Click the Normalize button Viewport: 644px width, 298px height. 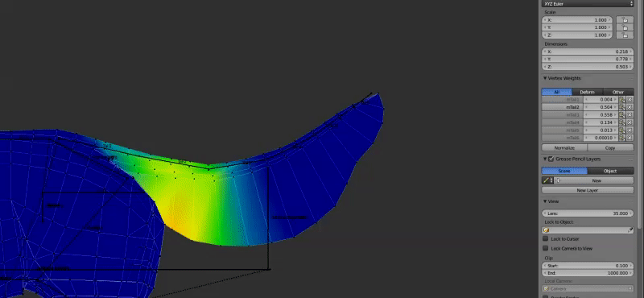[564, 148]
